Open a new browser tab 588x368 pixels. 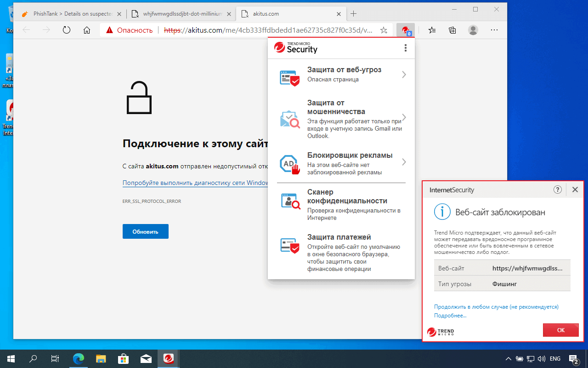pyautogui.click(x=353, y=14)
